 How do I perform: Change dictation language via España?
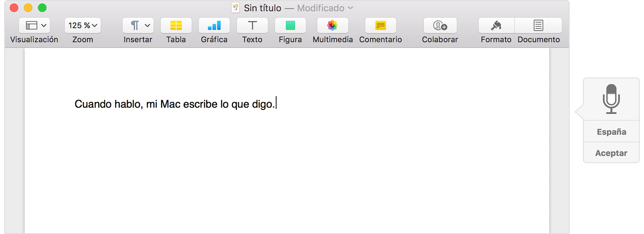(x=611, y=132)
